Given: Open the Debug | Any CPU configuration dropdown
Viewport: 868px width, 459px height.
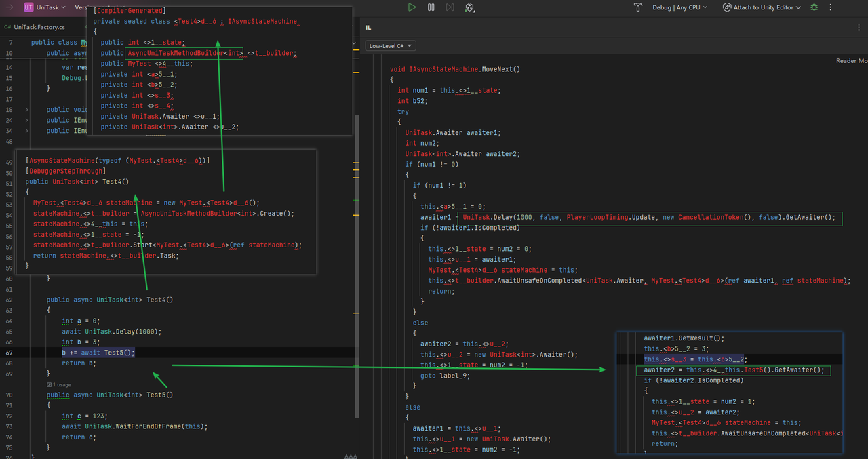Looking at the screenshot, I should coord(679,7).
